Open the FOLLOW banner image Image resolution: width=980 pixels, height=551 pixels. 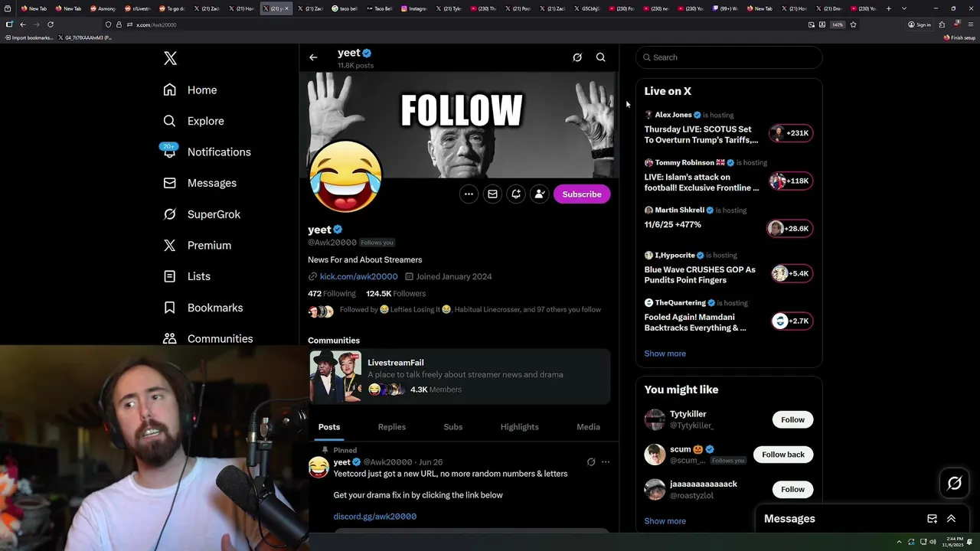point(459,125)
